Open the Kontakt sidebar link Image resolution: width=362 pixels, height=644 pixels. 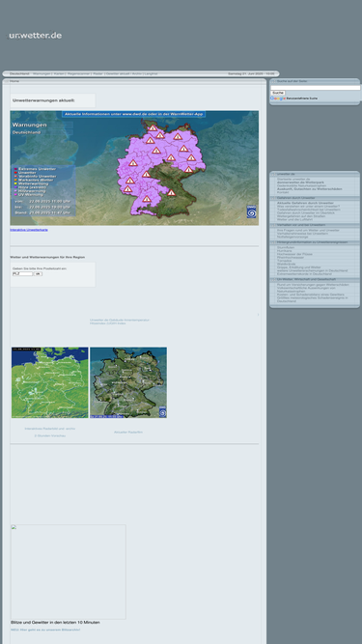coord(283,192)
